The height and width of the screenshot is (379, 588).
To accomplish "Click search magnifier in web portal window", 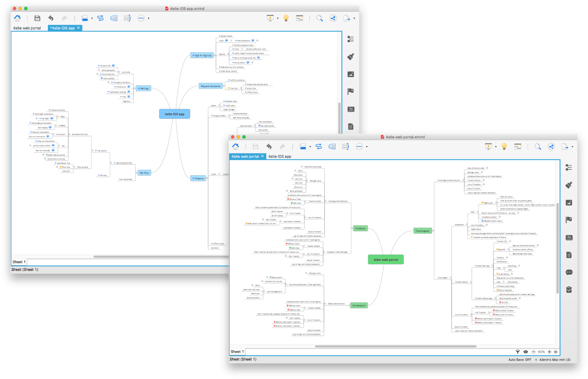I will tap(538, 146).
